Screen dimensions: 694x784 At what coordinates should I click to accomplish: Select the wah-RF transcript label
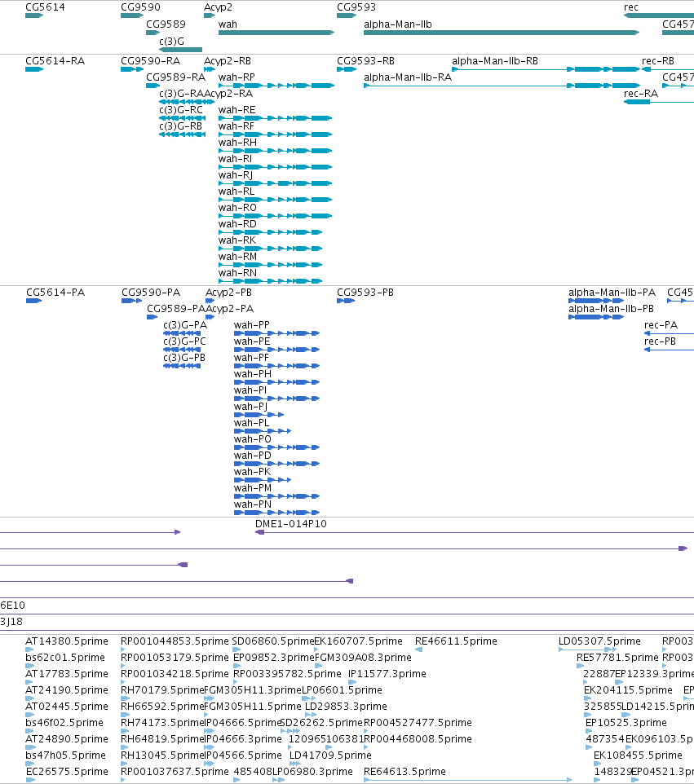tap(236, 126)
